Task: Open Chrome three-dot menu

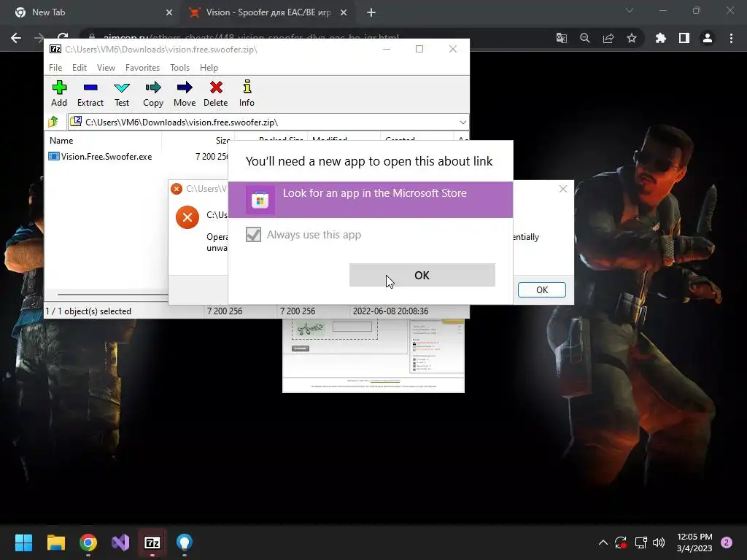Action: [731, 38]
